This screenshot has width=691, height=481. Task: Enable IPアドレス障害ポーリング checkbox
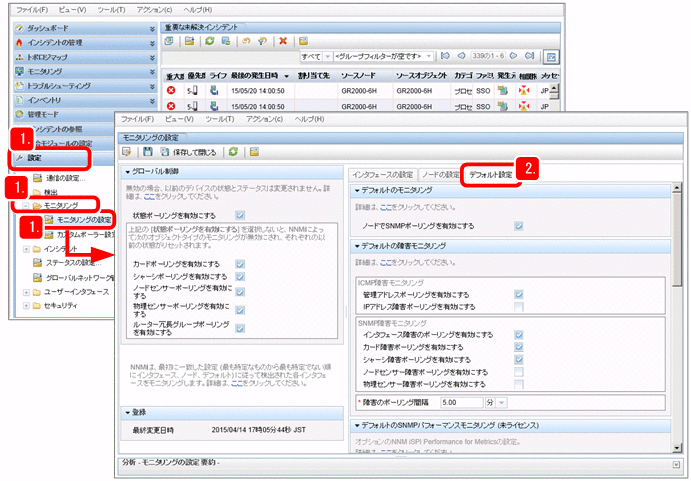tap(519, 307)
